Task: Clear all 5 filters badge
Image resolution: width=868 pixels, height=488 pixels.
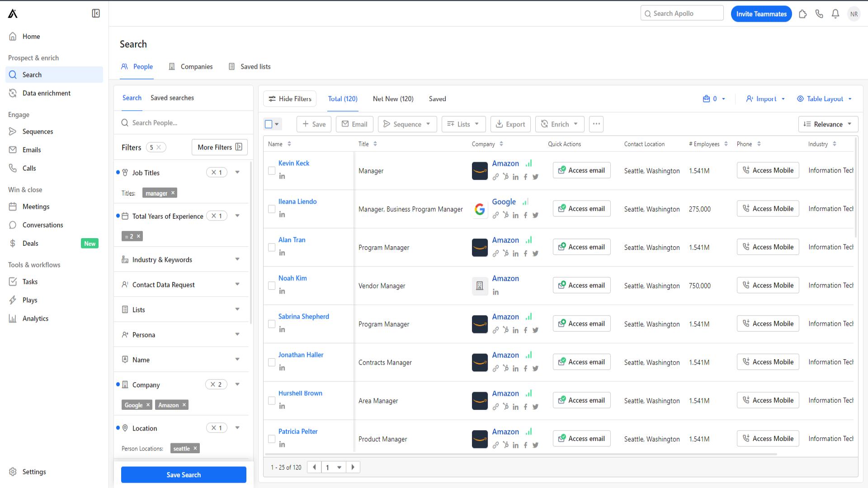Action: click(x=156, y=147)
